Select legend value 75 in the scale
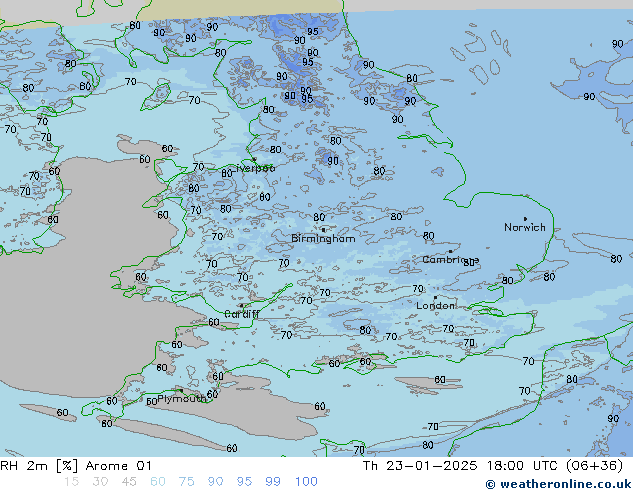This screenshot has height=490, width=634. [x=186, y=482]
